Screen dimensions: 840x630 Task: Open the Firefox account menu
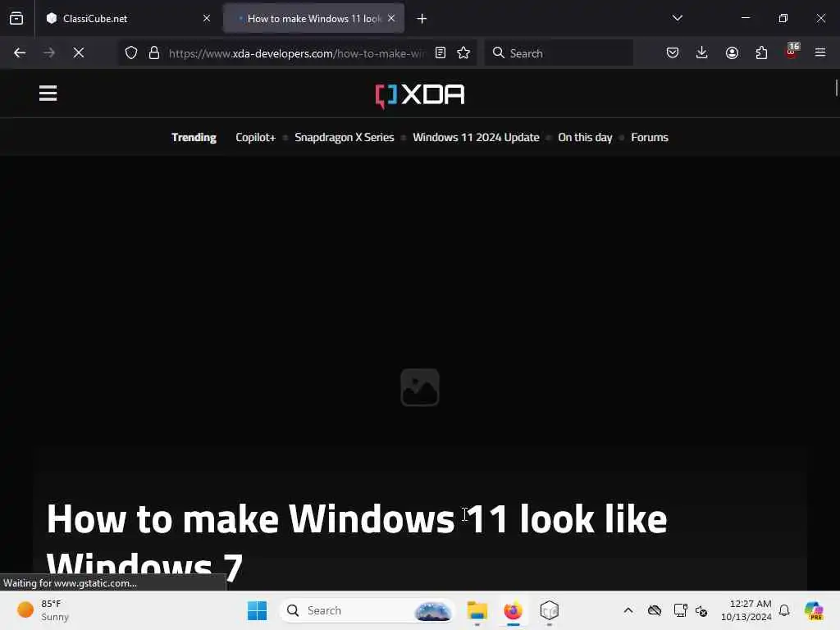point(732,53)
